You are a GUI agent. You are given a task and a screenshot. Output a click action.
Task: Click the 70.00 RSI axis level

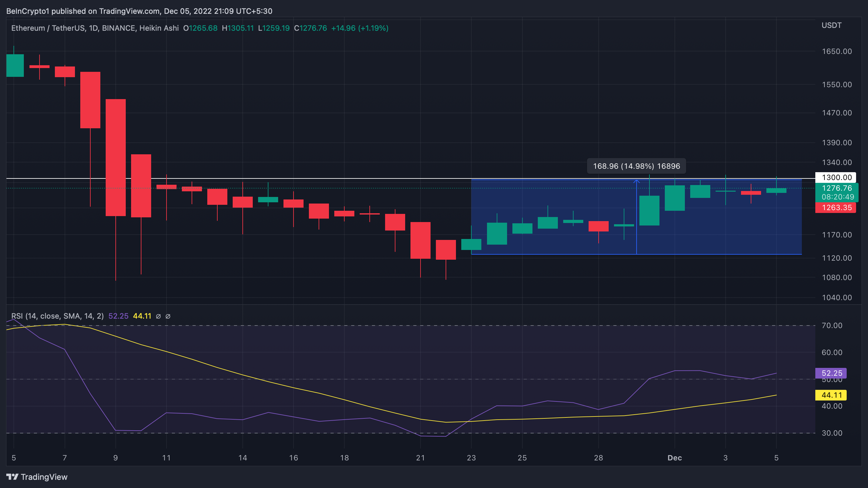pyautogui.click(x=832, y=325)
